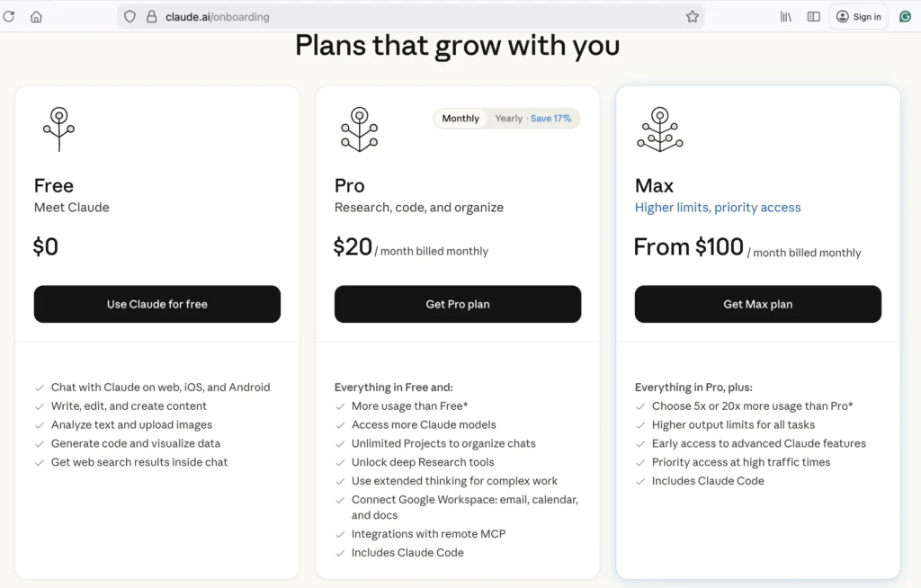921x588 pixels.
Task: Toggle the browser sidebar icon
Action: pyautogui.click(x=813, y=16)
